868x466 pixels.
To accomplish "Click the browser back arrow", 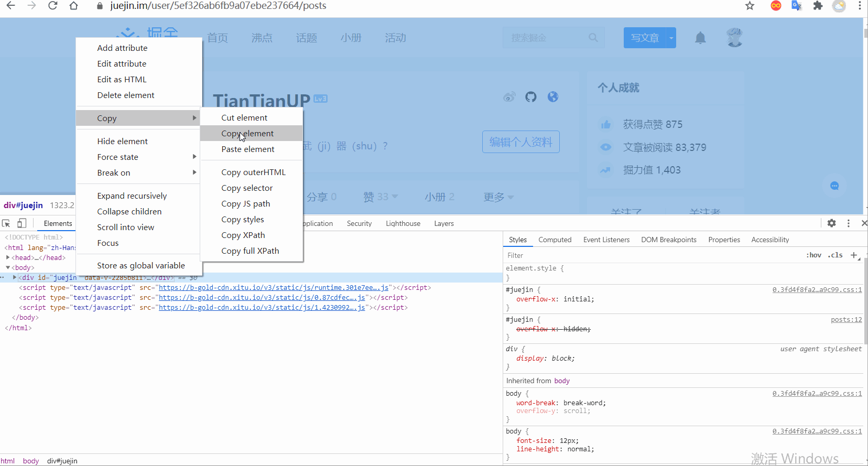I will [10, 6].
